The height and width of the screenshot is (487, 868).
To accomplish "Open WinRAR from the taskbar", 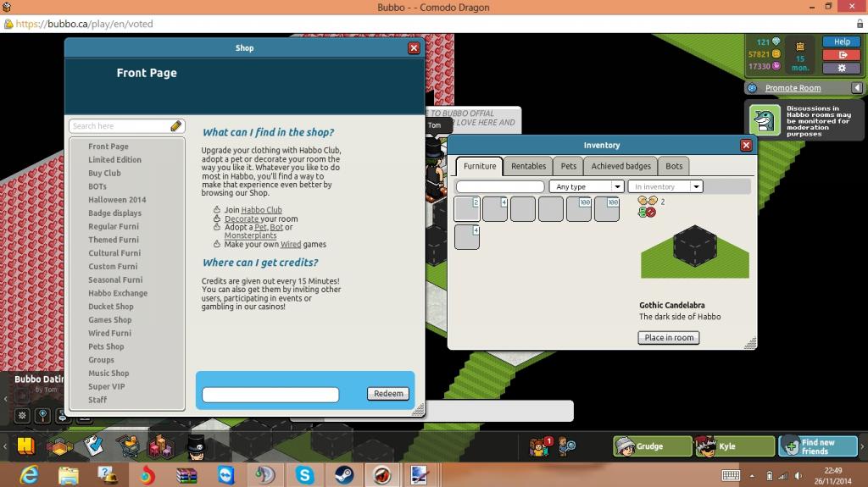I will point(186,475).
